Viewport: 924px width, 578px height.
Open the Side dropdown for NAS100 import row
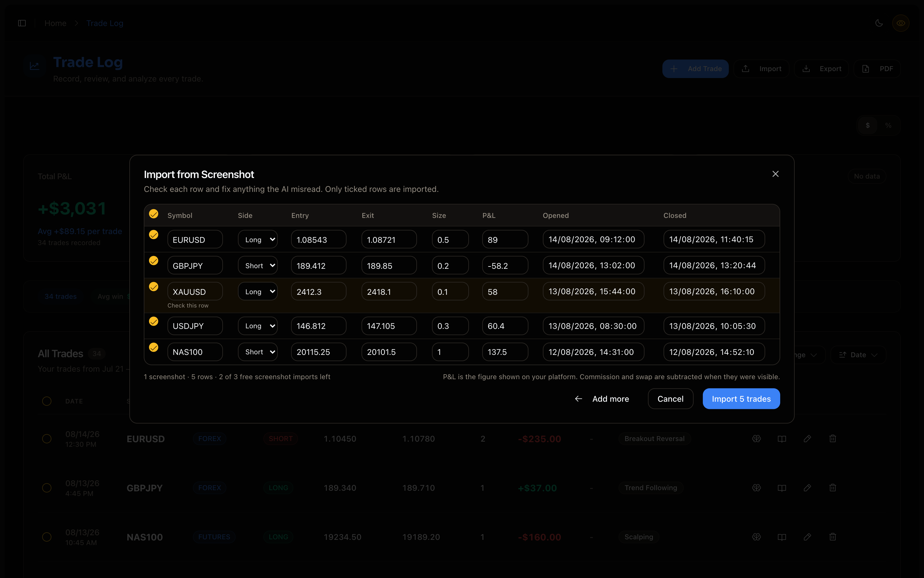tap(258, 352)
